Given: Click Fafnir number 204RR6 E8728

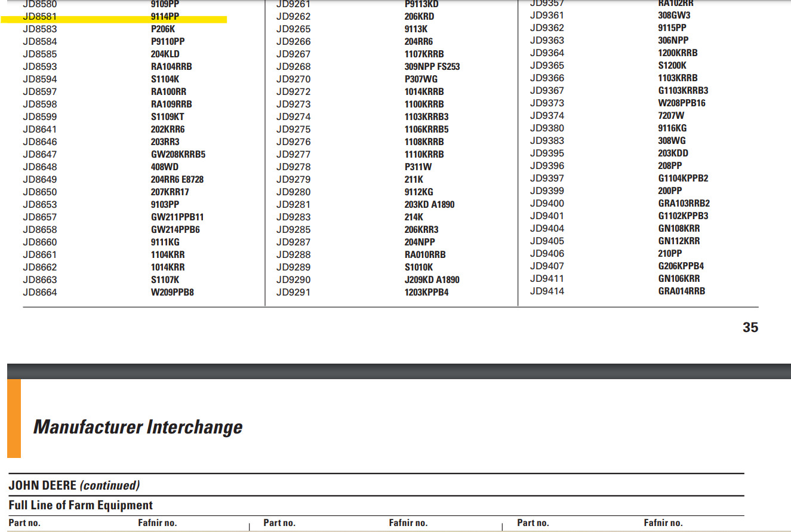Looking at the screenshot, I should pyautogui.click(x=178, y=180).
